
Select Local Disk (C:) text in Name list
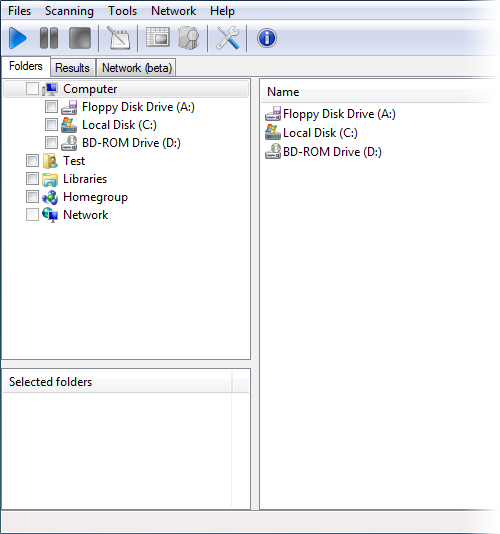pos(320,133)
